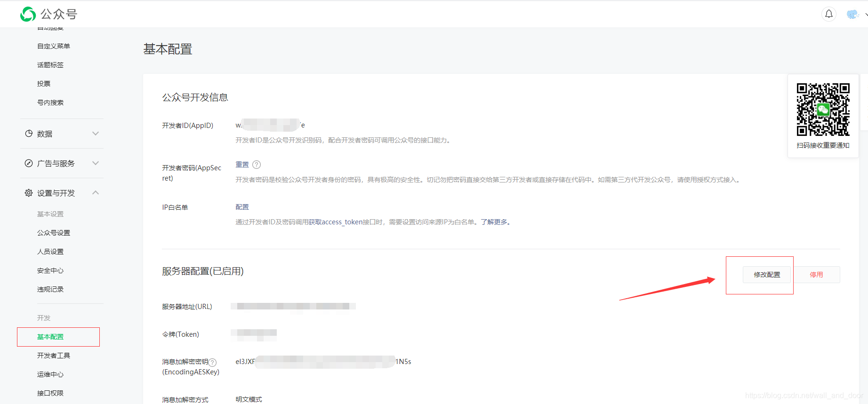Click the 停用 button
The width and height of the screenshot is (868, 404).
tap(816, 275)
